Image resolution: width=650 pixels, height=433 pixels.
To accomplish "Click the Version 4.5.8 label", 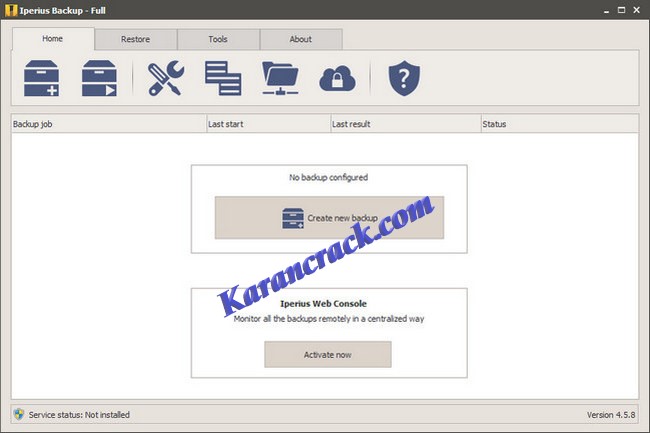I will (x=611, y=415).
